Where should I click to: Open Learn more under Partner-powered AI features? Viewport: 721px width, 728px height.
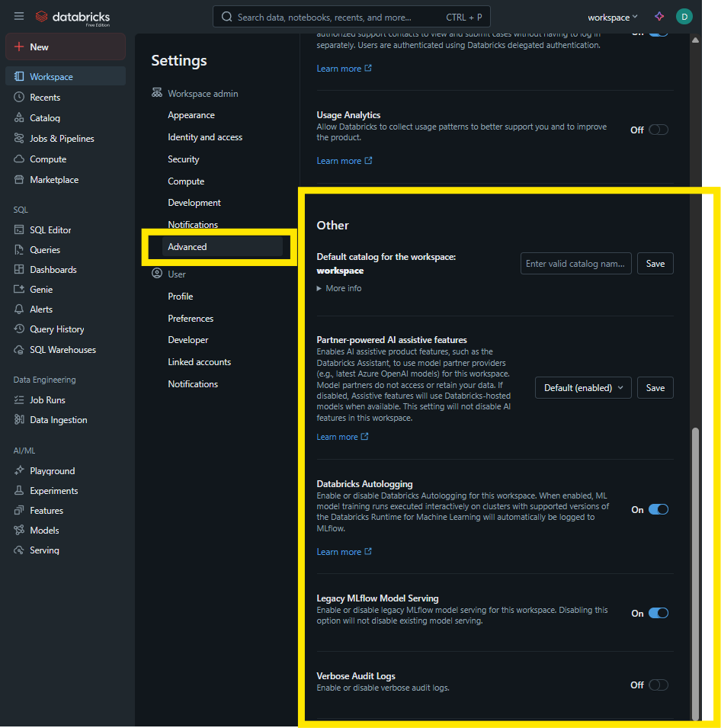pos(342,437)
